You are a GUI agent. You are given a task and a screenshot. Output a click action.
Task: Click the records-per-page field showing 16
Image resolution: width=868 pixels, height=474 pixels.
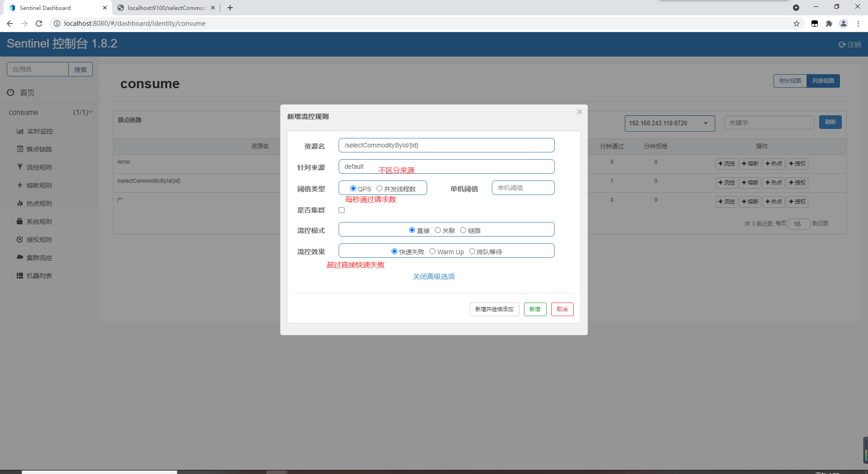(x=799, y=224)
